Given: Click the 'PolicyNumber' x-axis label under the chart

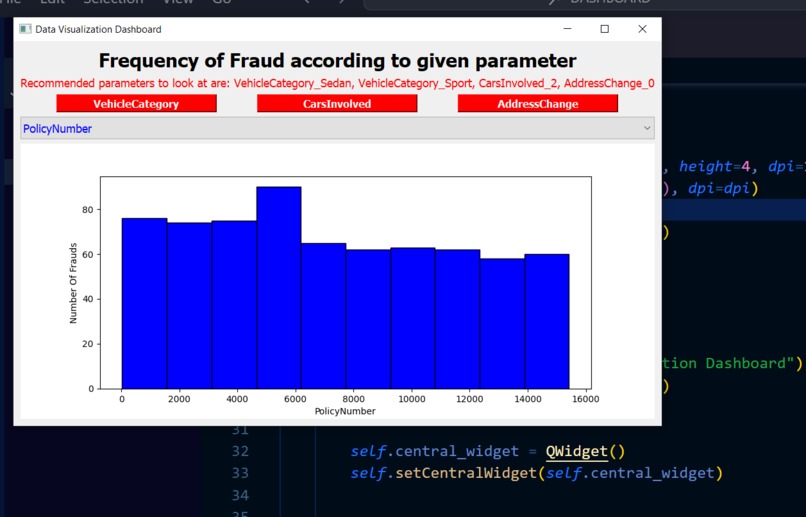Looking at the screenshot, I should pos(345,411).
